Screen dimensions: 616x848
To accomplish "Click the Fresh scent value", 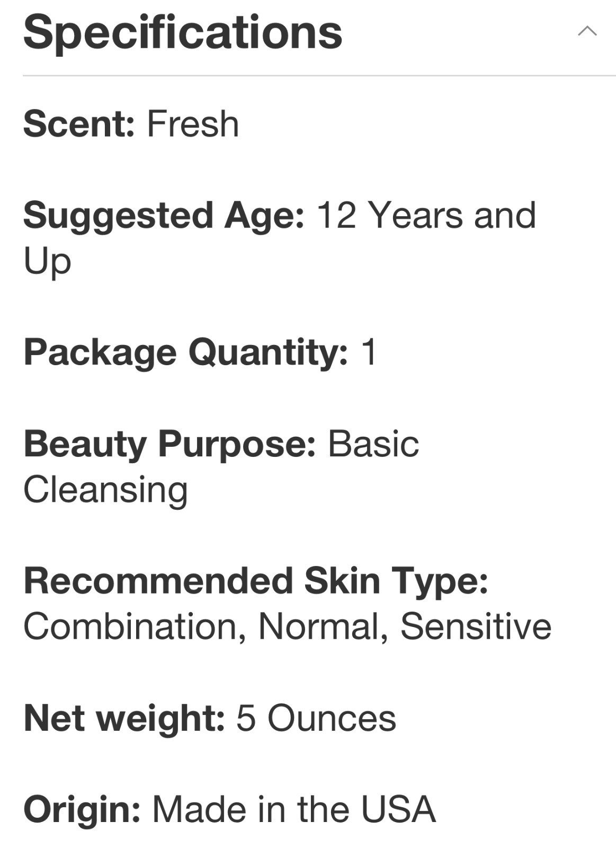I will [x=193, y=123].
